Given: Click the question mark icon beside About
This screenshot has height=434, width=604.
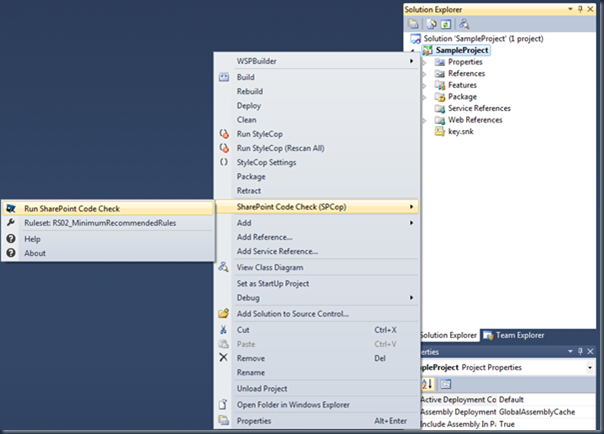Looking at the screenshot, I should (x=11, y=253).
